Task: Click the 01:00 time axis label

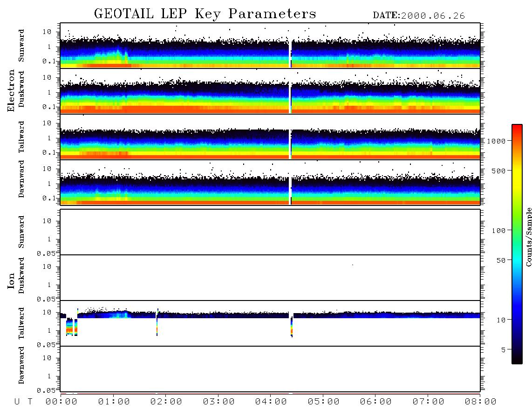Action: pos(114,402)
